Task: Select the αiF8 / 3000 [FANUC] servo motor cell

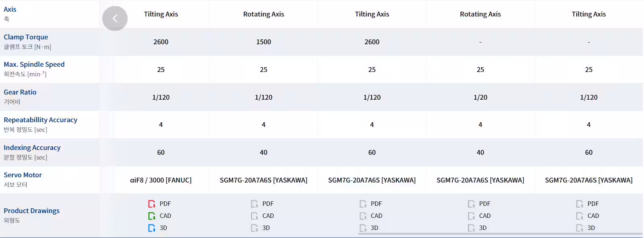Action: [x=161, y=180]
